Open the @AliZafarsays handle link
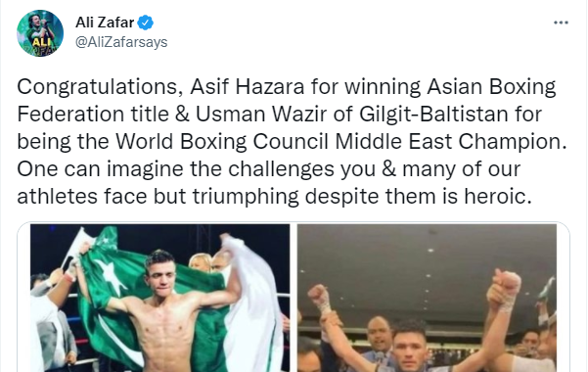 [x=121, y=42]
